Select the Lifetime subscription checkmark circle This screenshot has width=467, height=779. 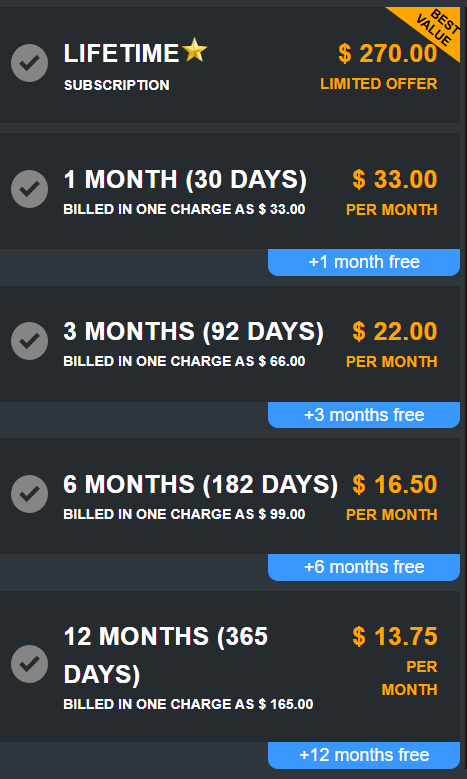(x=29, y=63)
